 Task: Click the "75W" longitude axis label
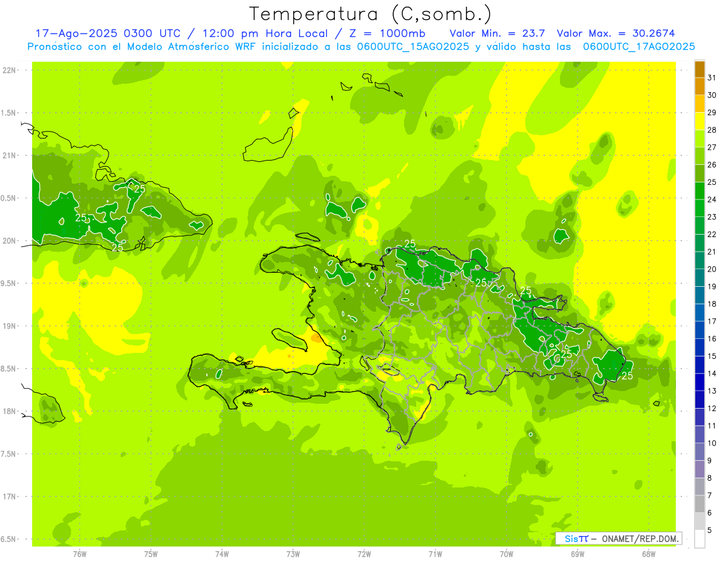[151, 554]
